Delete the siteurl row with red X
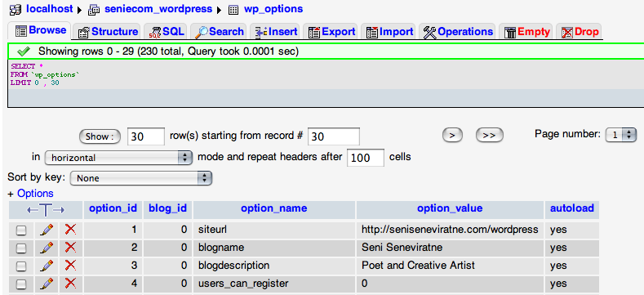 (x=71, y=229)
